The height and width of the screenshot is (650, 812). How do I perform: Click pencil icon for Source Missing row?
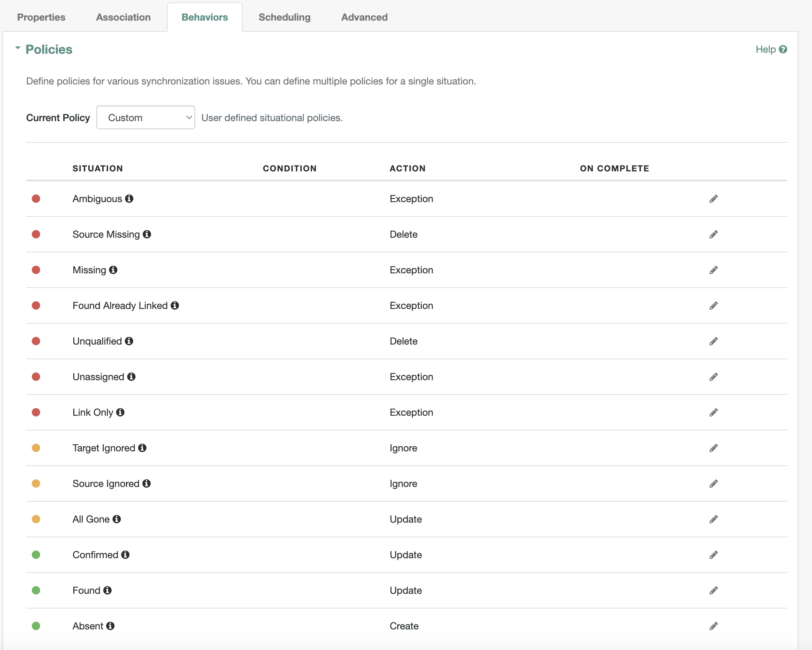pyautogui.click(x=713, y=235)
